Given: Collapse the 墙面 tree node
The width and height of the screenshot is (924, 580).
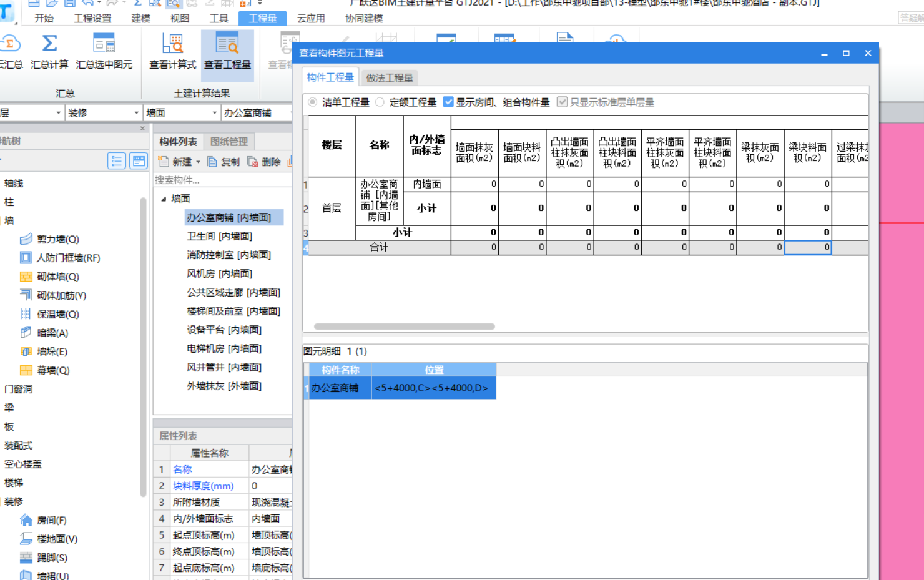Looking at the screenshot, I should 164,199.
